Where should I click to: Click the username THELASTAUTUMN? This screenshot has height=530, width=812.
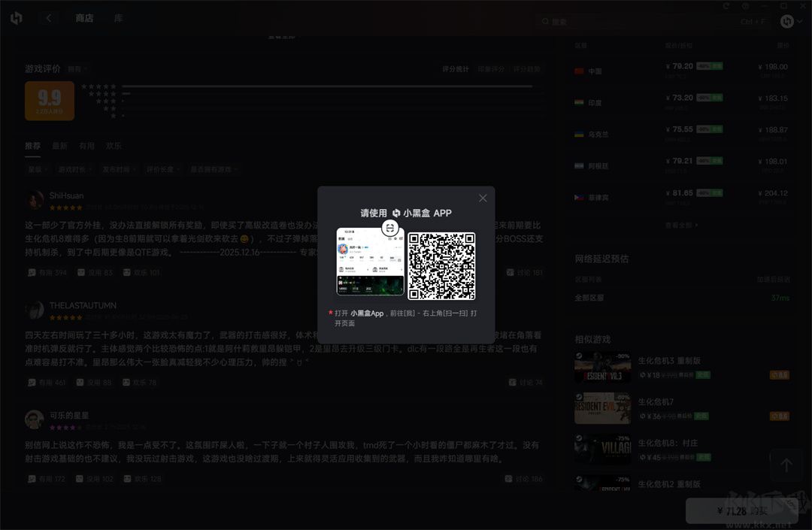click(83, 305)
